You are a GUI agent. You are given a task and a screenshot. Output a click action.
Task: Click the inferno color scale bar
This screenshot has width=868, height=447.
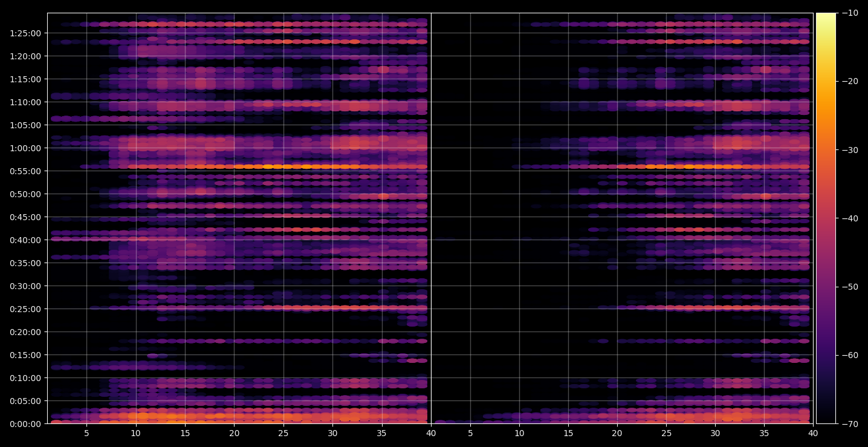click(x=826, y=218)
